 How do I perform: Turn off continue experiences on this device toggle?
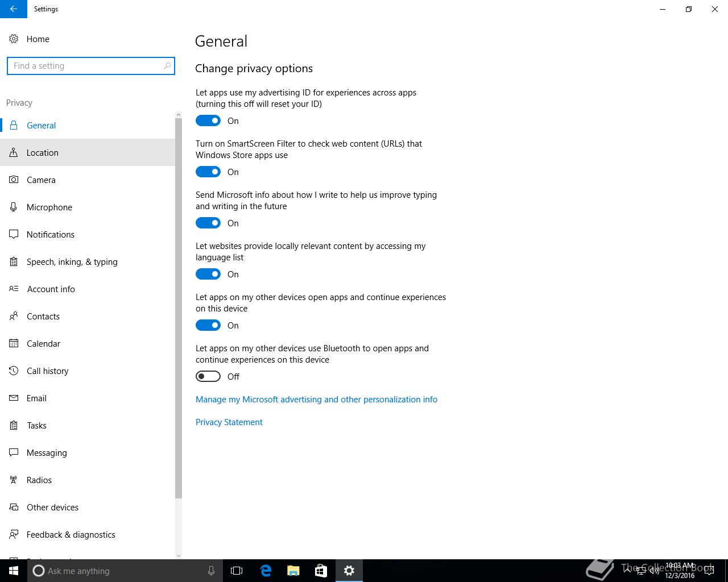click(x=208, y=325)
